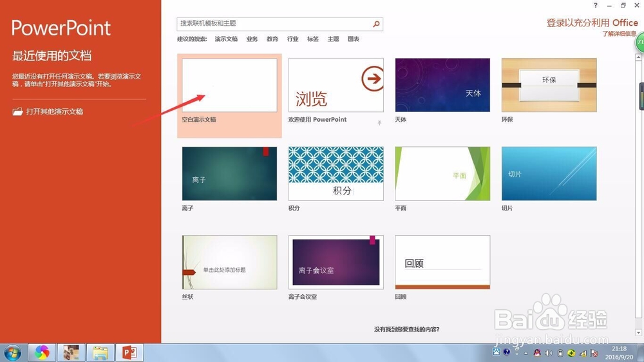Open the Action Center flag icon

594,354
